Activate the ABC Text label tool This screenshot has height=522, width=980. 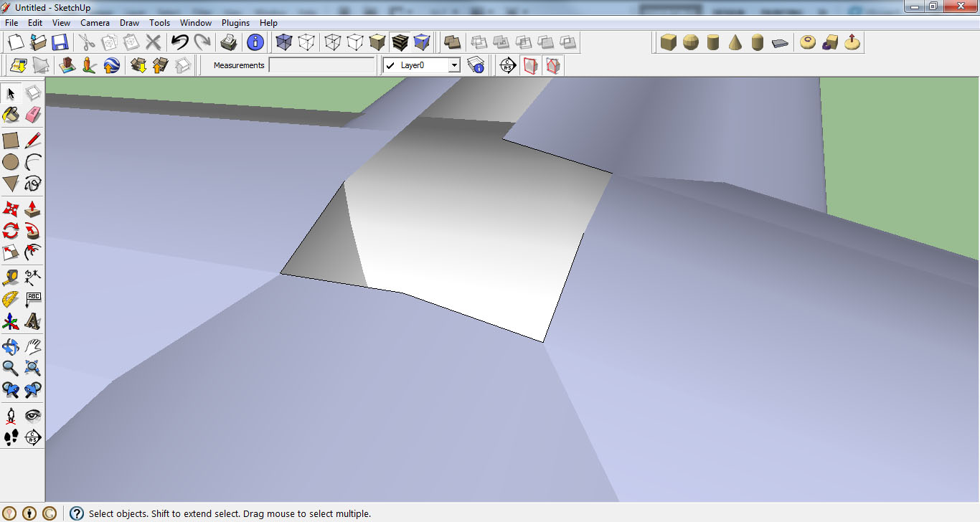(33, 299)
